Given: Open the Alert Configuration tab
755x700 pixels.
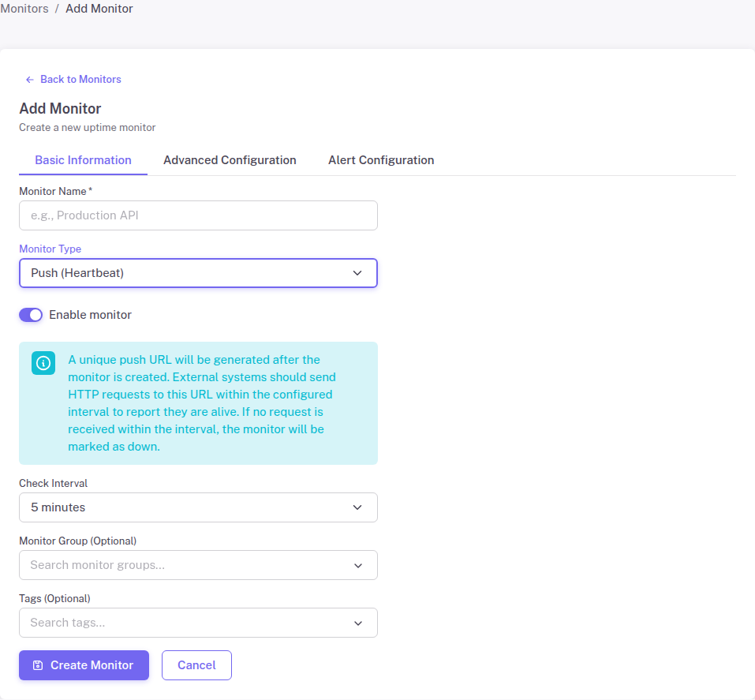Looking at the screenshot, I should (381, 159).
